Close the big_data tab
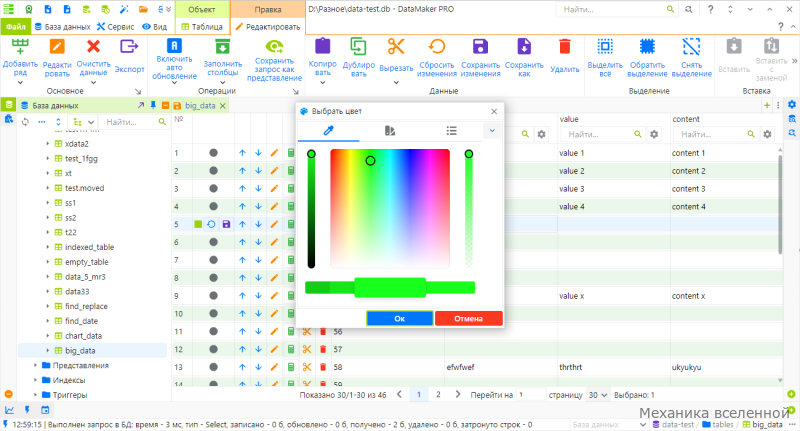This screenshot has width=800, height=431. pyautogui.click(x=222, y=106)
